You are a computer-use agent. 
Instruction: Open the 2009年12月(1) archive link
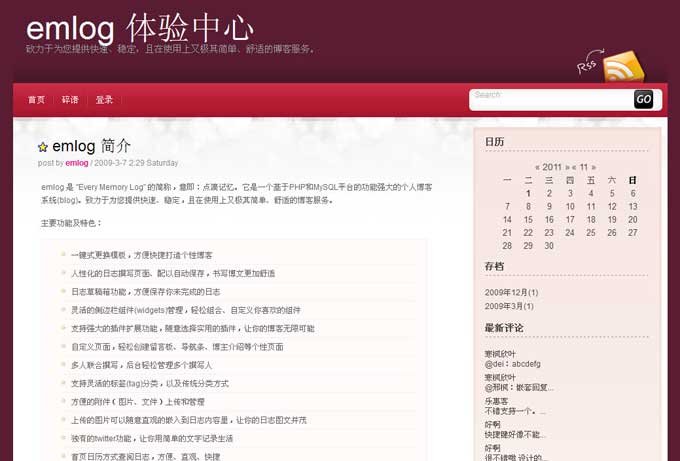click(511, 293)
